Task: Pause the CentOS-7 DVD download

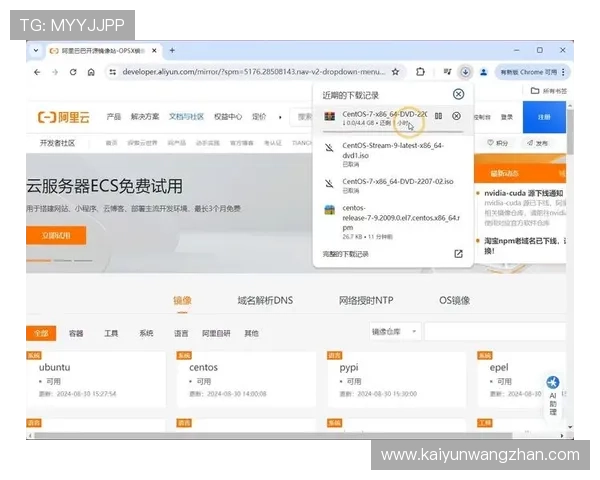Action: [439, 116]
